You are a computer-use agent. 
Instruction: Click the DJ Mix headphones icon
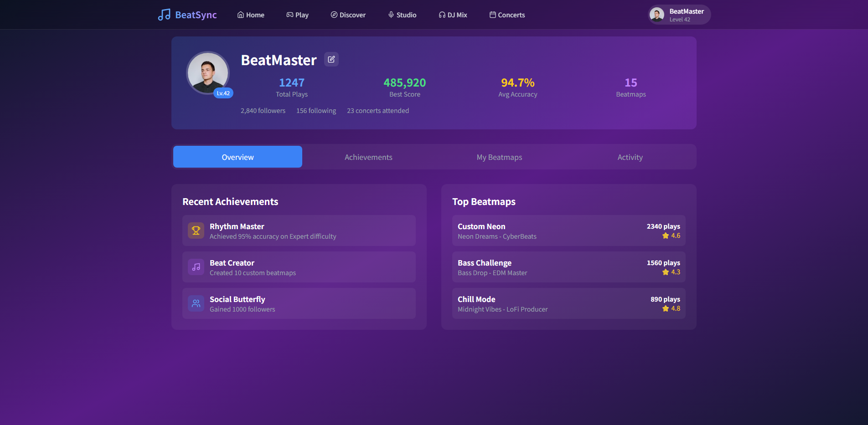[x=442, y=15]
